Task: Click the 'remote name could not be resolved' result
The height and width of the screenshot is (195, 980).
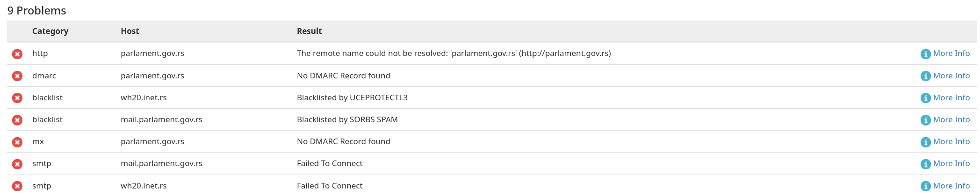Action: coord(454,53)
